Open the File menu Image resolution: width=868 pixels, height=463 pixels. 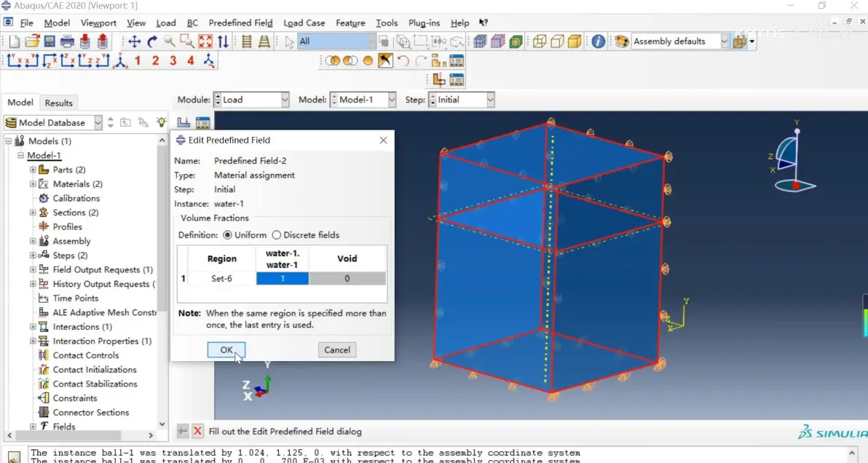(26, 23)
